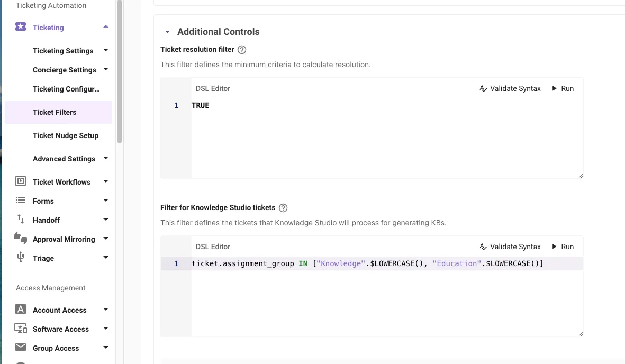The height and width of the screenshot is (364, 625).
Task: Click the Software Access monitor icon
Action: [x=21, y=328]
